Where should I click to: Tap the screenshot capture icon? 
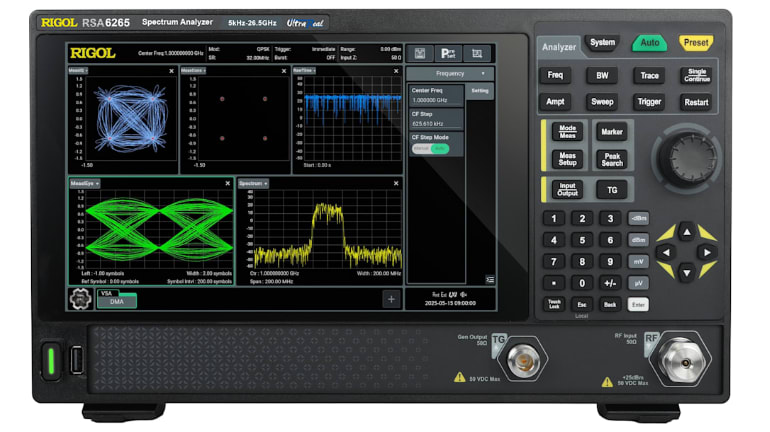(477, 54)
